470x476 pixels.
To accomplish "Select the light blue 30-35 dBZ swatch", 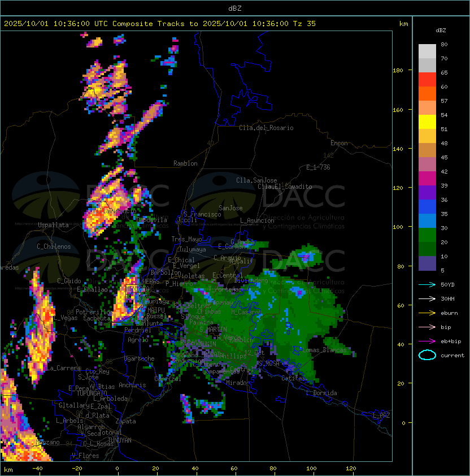I will [x=427, y=220].
